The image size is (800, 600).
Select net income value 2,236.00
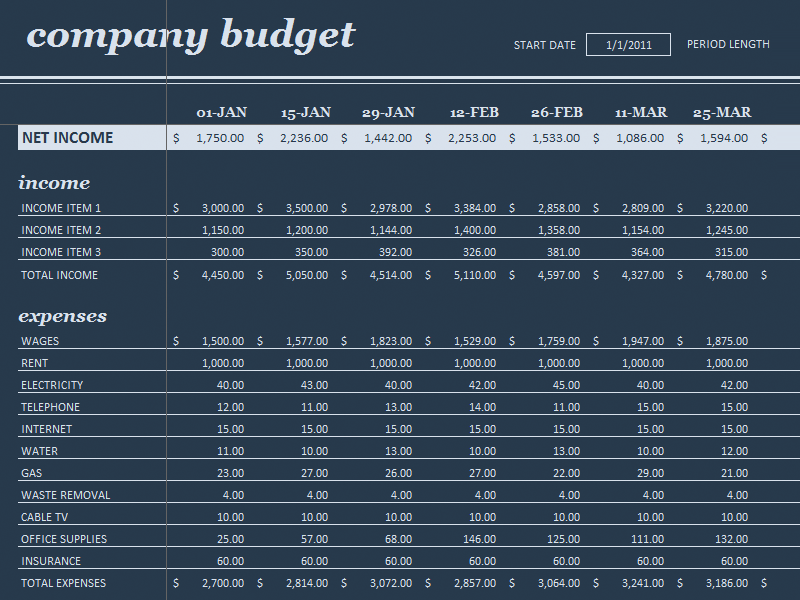click(x=304, y=138)
